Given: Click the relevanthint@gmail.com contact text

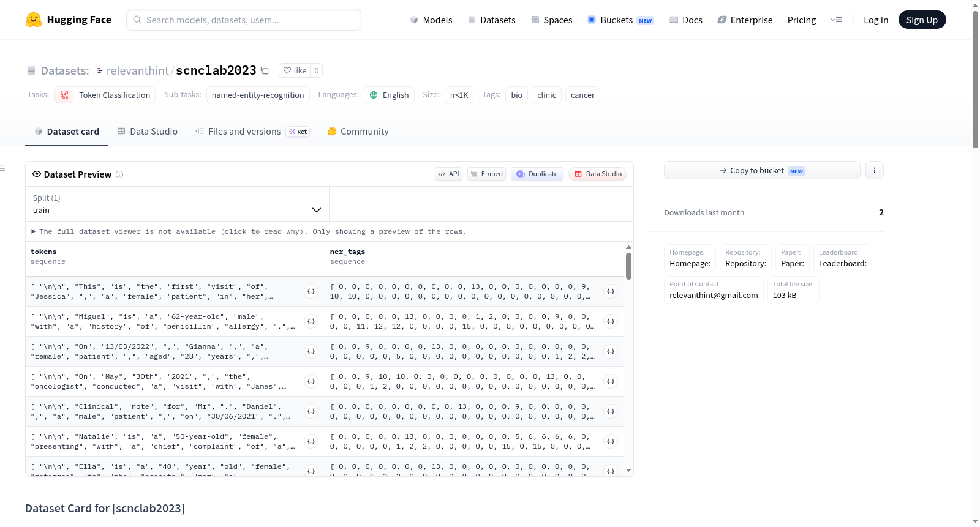Looking at the screenshot, I should [x=714, y=295].
